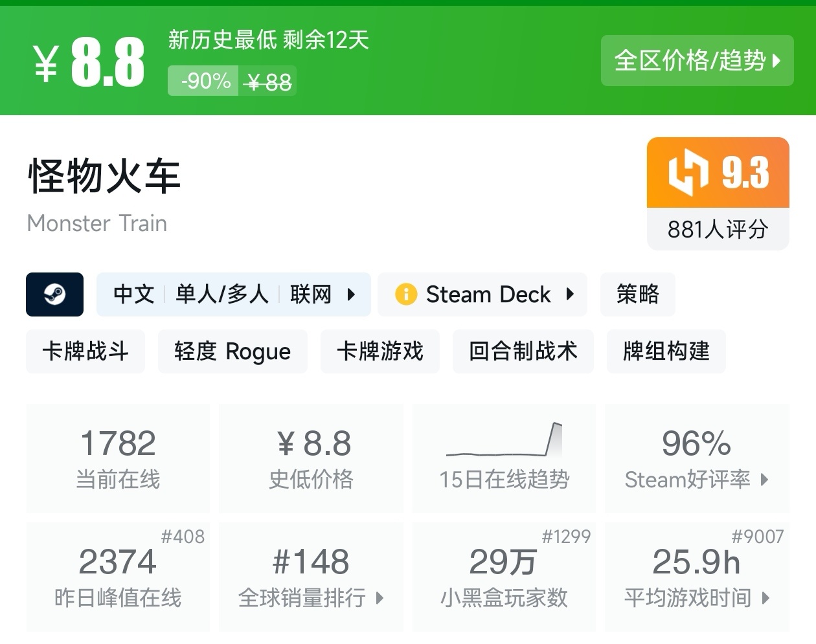The height and width of the screenshot is (644, 816).
Task: Click the -90% discount badge
Action: (x=204, y=82)
